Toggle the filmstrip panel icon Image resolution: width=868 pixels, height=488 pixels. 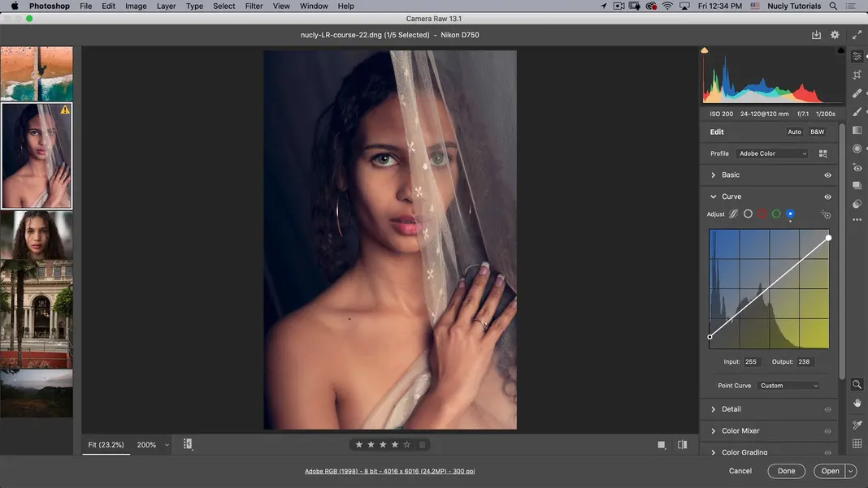point(188,443)
